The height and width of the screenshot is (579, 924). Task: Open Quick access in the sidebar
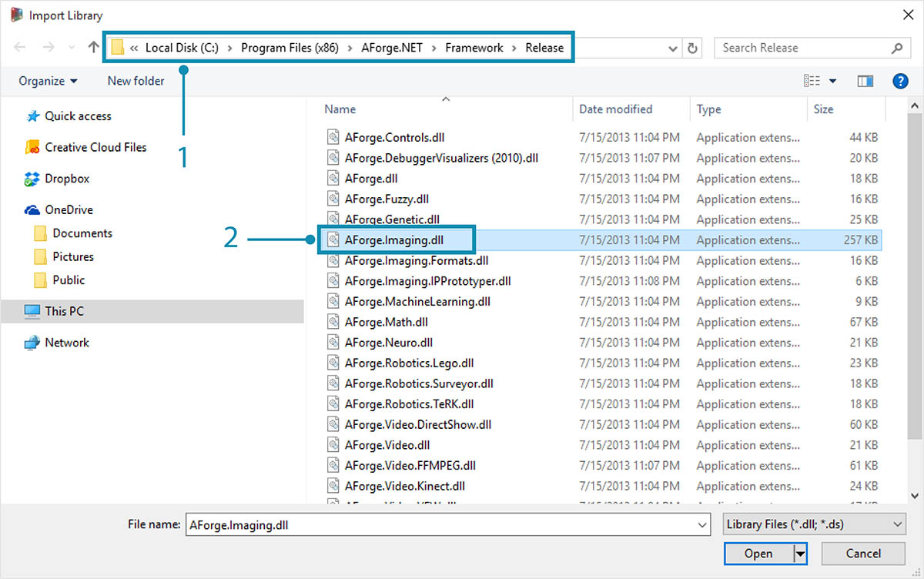[x=78, y=116]
